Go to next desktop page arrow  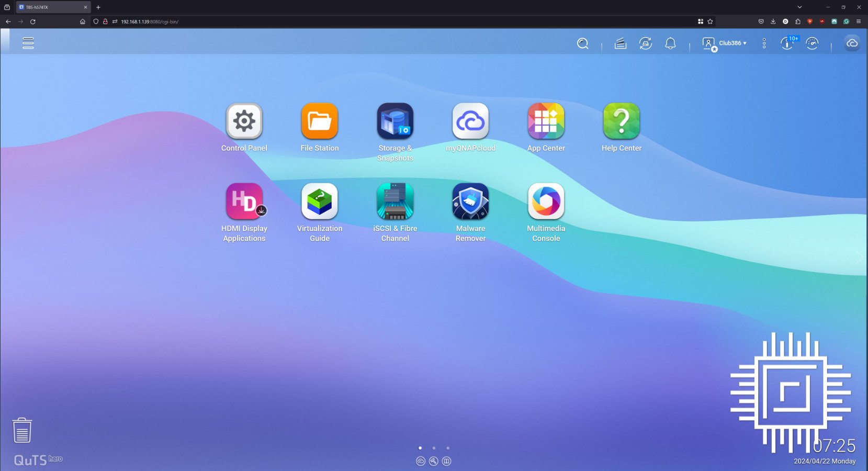coord(859,257)
